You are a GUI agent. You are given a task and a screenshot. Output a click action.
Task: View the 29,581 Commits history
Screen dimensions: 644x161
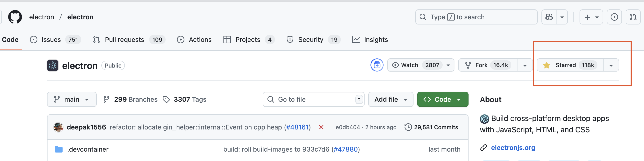pos(431,127)
